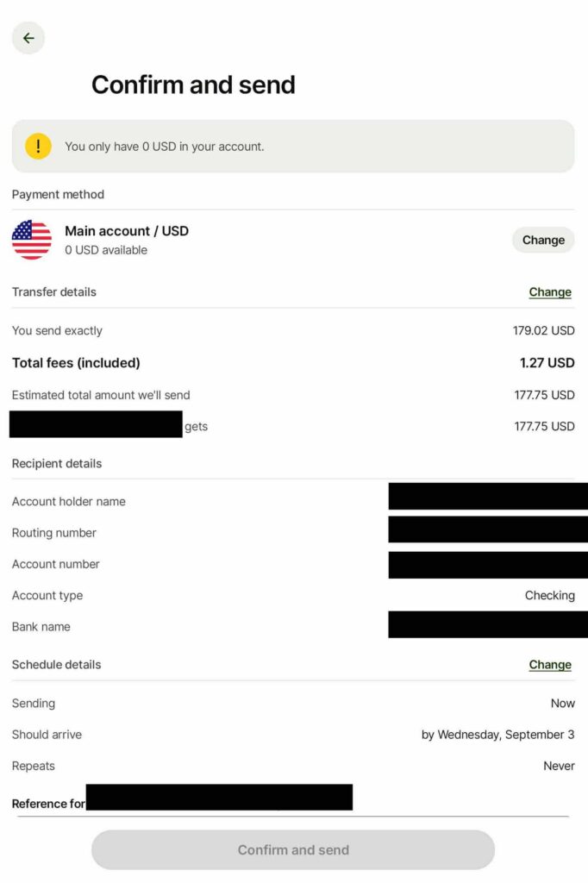The width and height of the screenshot is (588, 883).
Task: Click the Checking account type value
Action: (x=549, y=596)
